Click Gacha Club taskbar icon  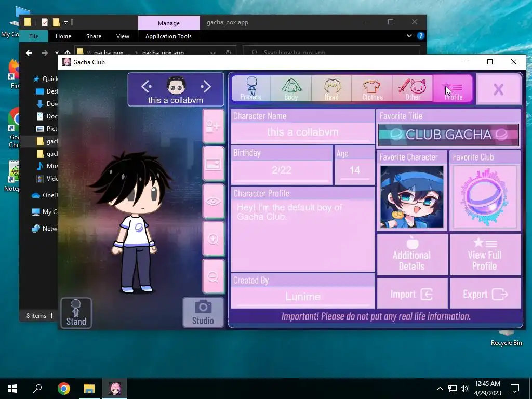click(115, 389)
